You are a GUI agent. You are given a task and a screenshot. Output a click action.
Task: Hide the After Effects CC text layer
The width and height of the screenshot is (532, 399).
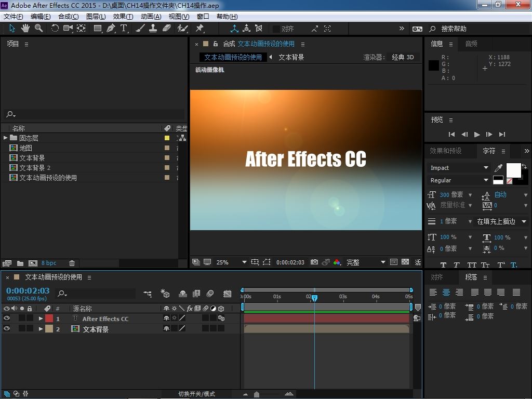point(6,318)
